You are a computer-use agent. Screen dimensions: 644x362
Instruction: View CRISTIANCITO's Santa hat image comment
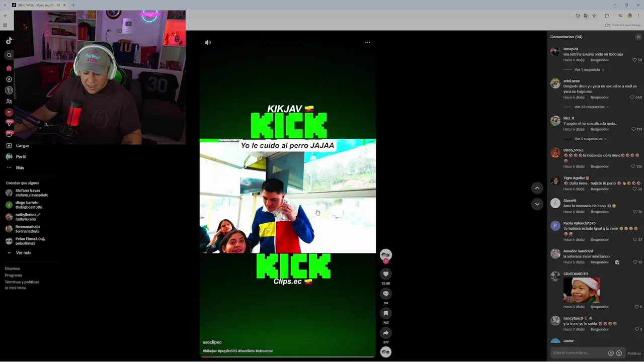tap(582, 290)
